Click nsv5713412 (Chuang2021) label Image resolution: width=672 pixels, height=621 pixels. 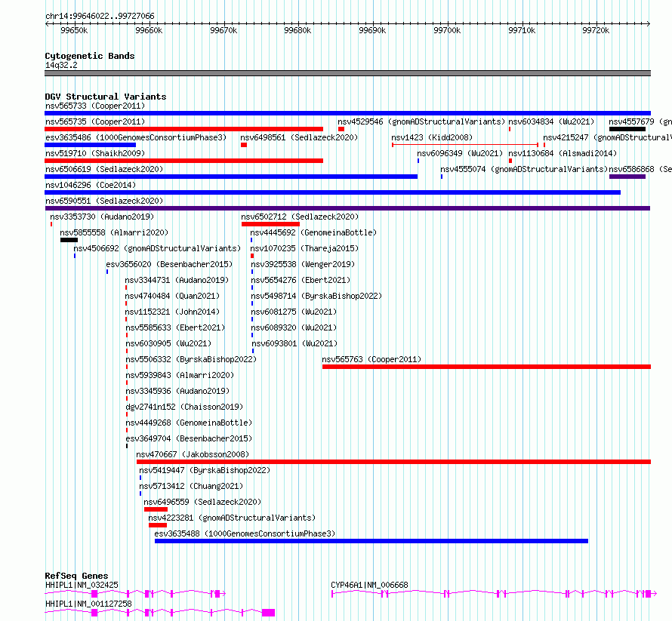click(x=191, y=486)
